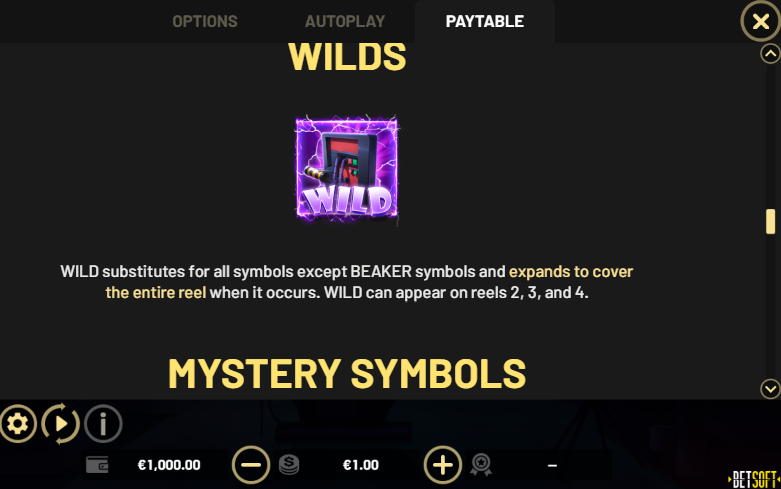Click the award ribbon win icon

tap(481, 465)
